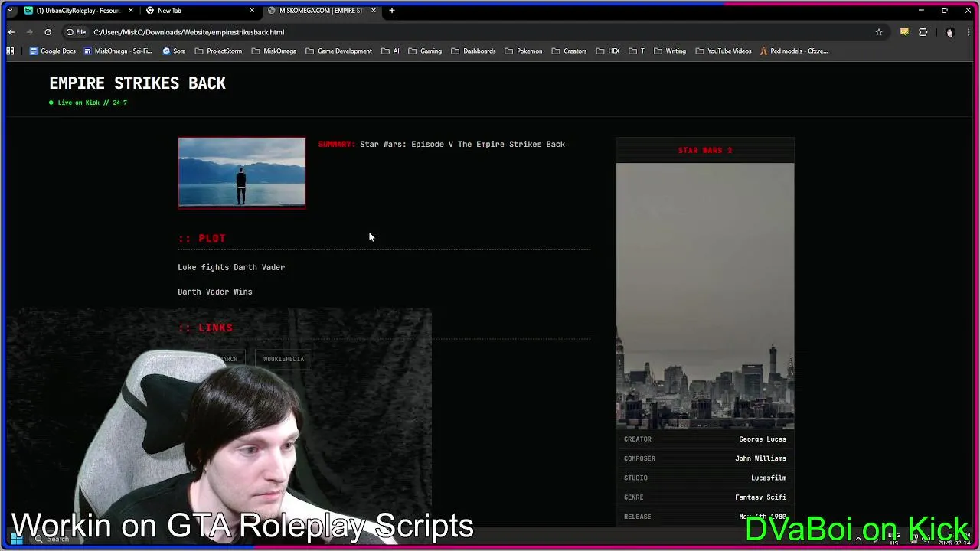
Task: Click the COMPOSER row label
Action: [640, 458]
